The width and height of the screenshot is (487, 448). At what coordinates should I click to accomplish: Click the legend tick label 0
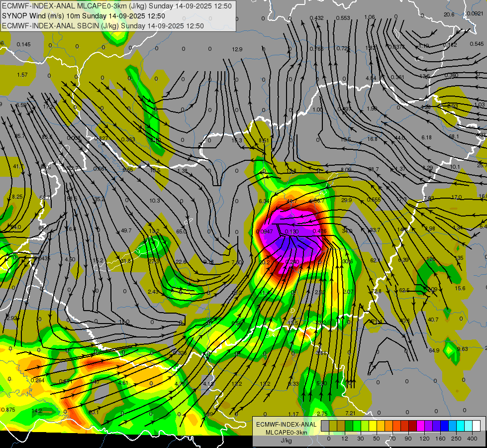pos(329,439)
